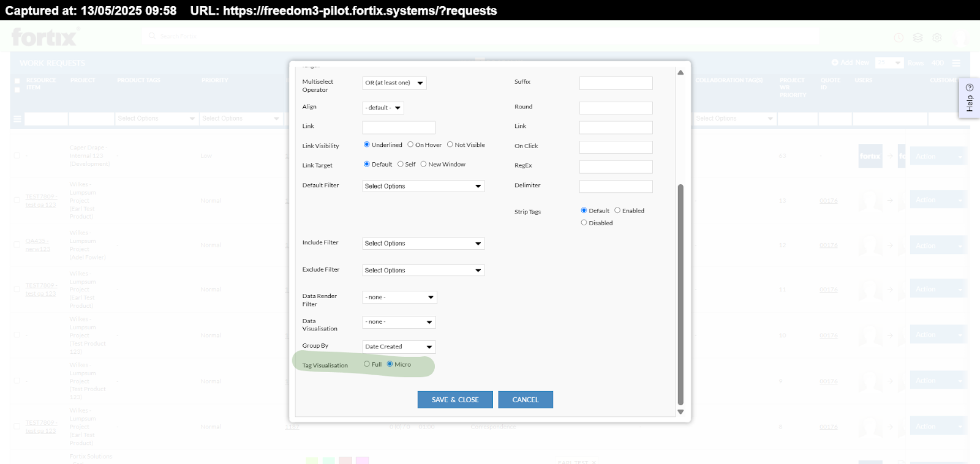Image resolution: width=980 pixels, height=464 pixels.
Task: Click the stacked layers icon in header
Action: [x=918, y=37]
